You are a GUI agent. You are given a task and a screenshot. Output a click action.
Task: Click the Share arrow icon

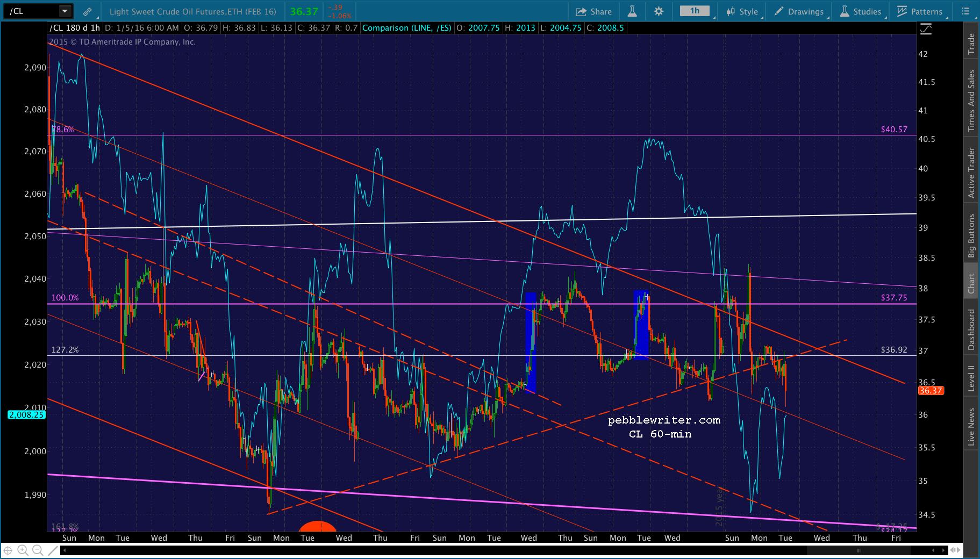(x=581, y=11)
